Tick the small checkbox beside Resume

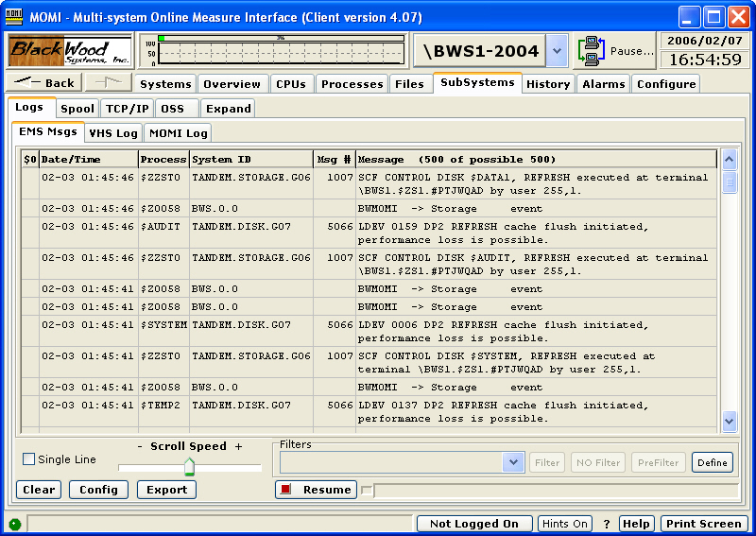click(x=368, y=490)
